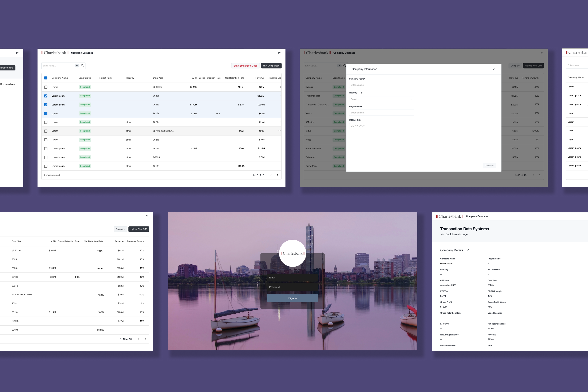Image resolution: width=588 pixels, height=392 pixels.
Task: Click back arrow under Transaction Data Systems
Action: point(442,234)
